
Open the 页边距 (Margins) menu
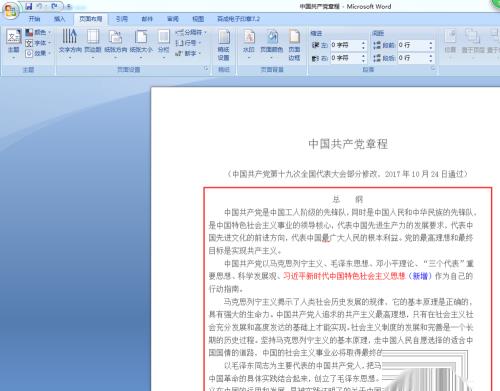(93, 44)
